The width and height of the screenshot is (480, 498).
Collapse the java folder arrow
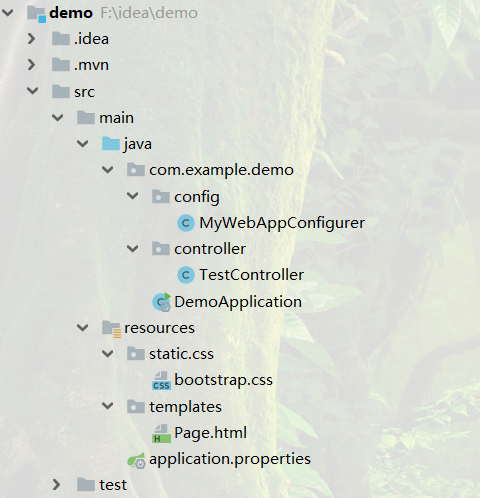tap(82, 144)
